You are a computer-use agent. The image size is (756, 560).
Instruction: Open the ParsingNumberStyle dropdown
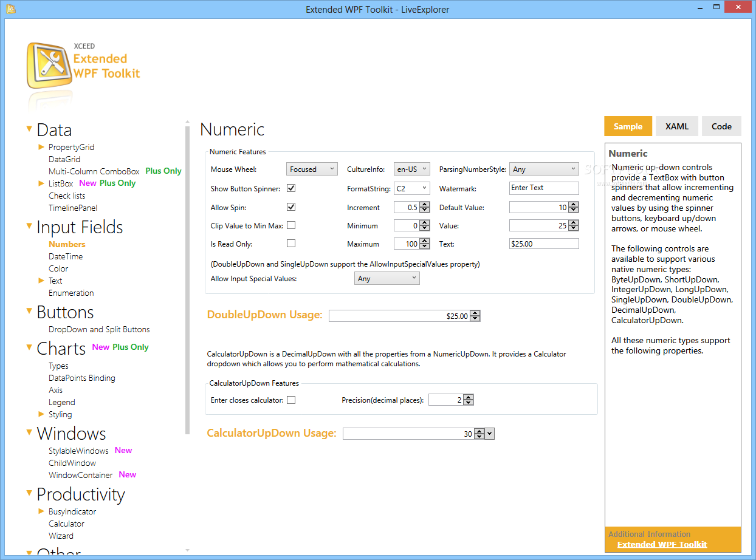(x=544, y=169)
